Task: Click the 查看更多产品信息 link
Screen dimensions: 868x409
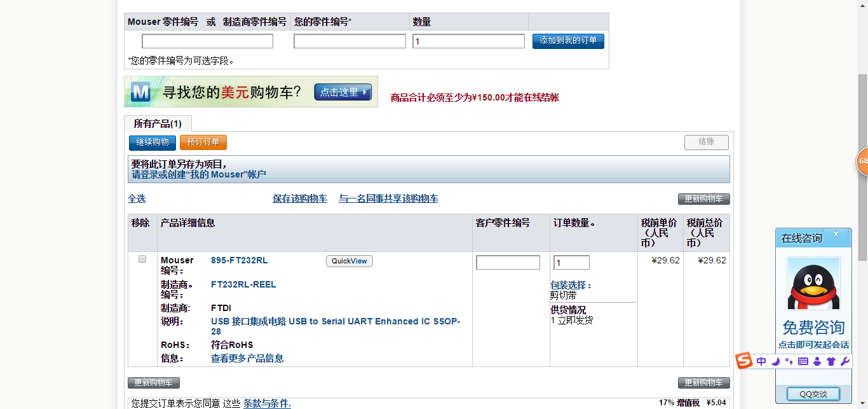Action: pos(247,359)
